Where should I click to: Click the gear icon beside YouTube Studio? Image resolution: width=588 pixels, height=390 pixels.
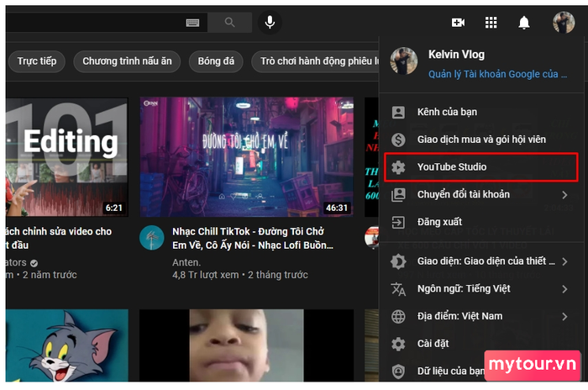tap(398, 167)
